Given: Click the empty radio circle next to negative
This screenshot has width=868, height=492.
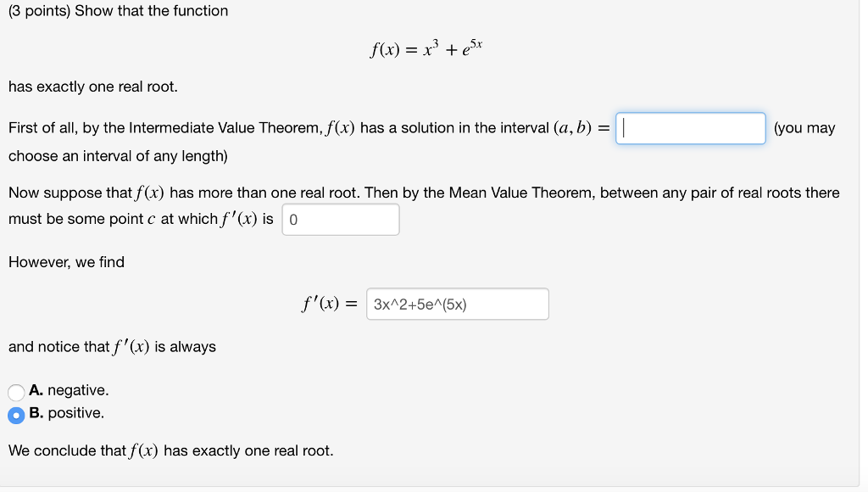Looking at the screenshot, I should (x=14, y=392).
